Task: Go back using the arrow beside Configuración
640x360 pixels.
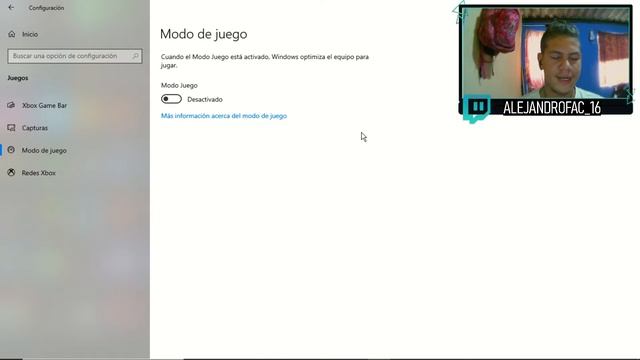Action: (11, 7)
